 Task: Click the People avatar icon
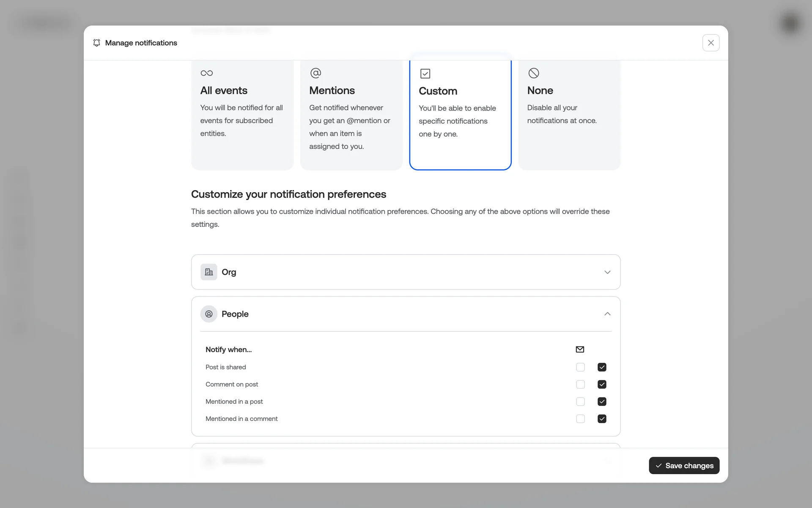click(209, 314)
